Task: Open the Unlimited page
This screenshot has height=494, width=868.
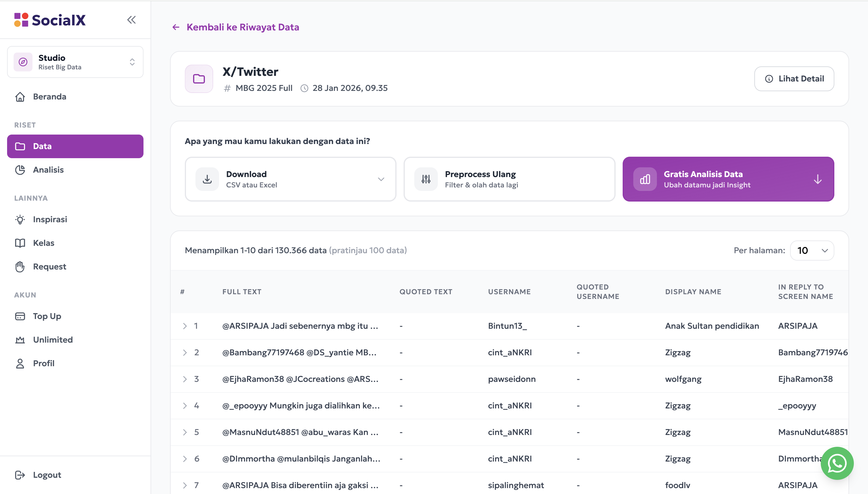Action: click(x=75, y=340)
